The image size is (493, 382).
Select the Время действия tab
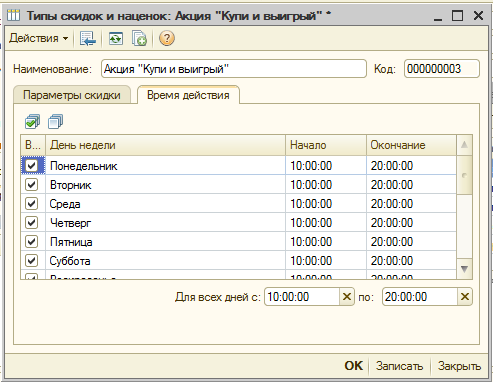point(188,95)
